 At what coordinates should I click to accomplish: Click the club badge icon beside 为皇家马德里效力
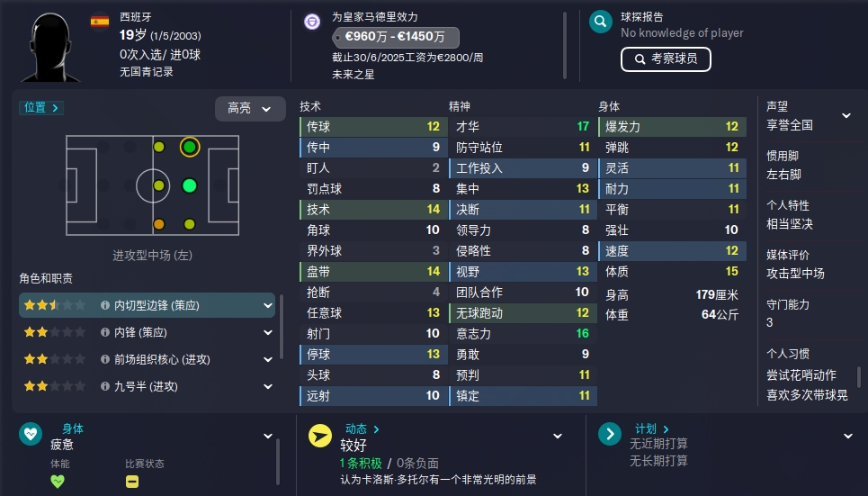pyautogui.click(x=312, y=23)
